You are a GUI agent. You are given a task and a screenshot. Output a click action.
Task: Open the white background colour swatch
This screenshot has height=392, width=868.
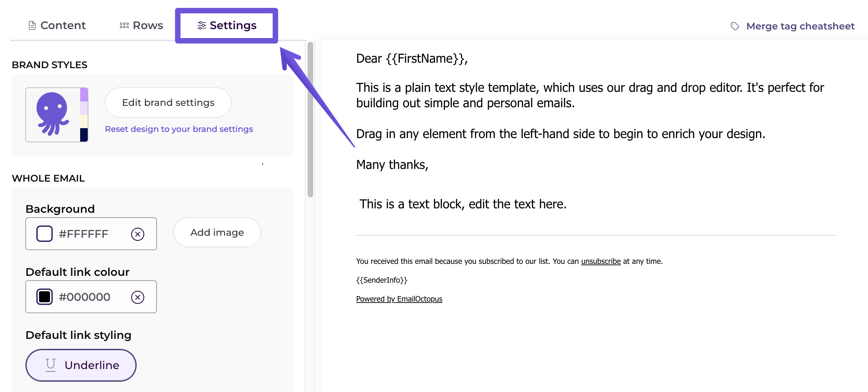(x=45, y=234)
